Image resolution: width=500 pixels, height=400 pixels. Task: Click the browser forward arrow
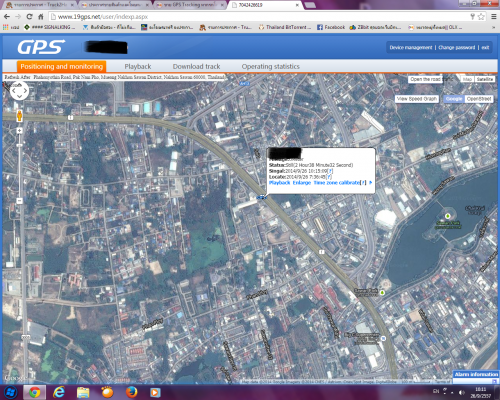[18, 16]
